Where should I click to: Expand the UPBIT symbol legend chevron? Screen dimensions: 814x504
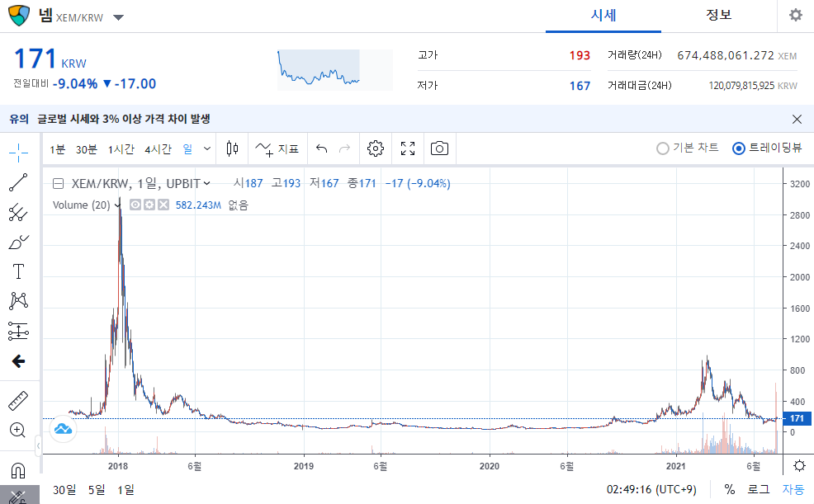coord(206,183)
